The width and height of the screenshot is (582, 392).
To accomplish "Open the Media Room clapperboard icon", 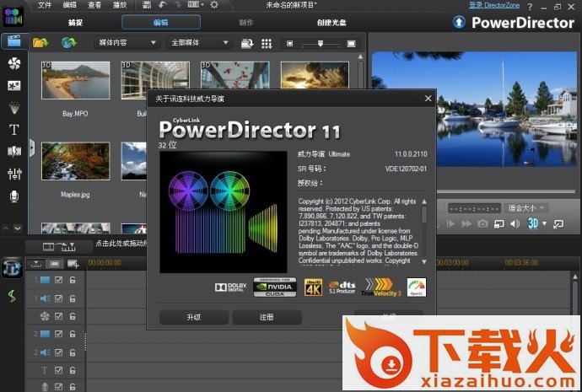I will (x=14, y=41).
